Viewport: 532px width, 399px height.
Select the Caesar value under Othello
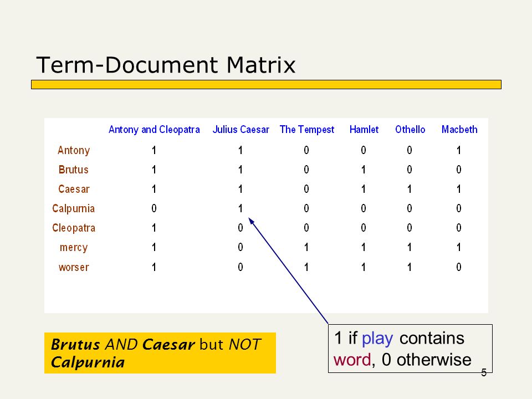[x=410, y=189]
